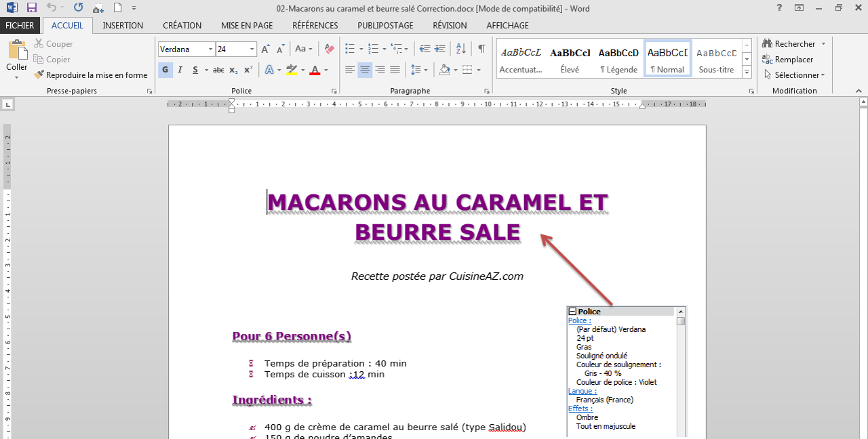Switch to the INSERTION ribbon tab
Viewport: 868px width, 439px height.
(123, 25)
